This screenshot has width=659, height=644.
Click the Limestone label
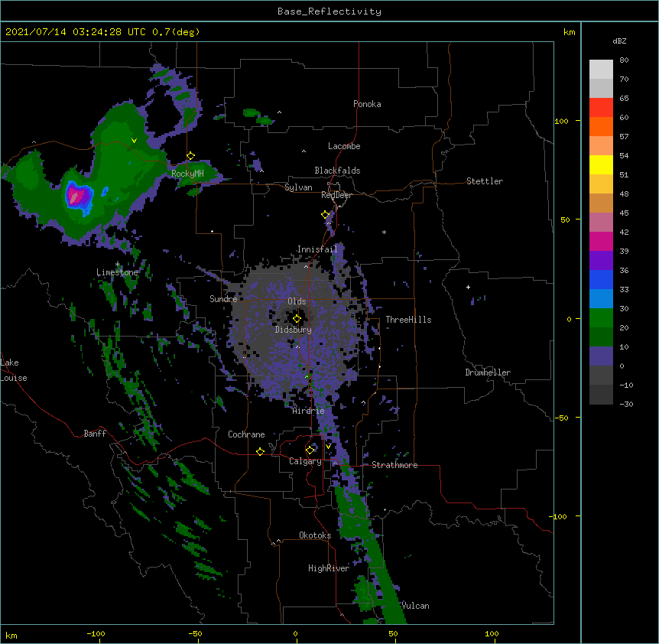point(117,272)
